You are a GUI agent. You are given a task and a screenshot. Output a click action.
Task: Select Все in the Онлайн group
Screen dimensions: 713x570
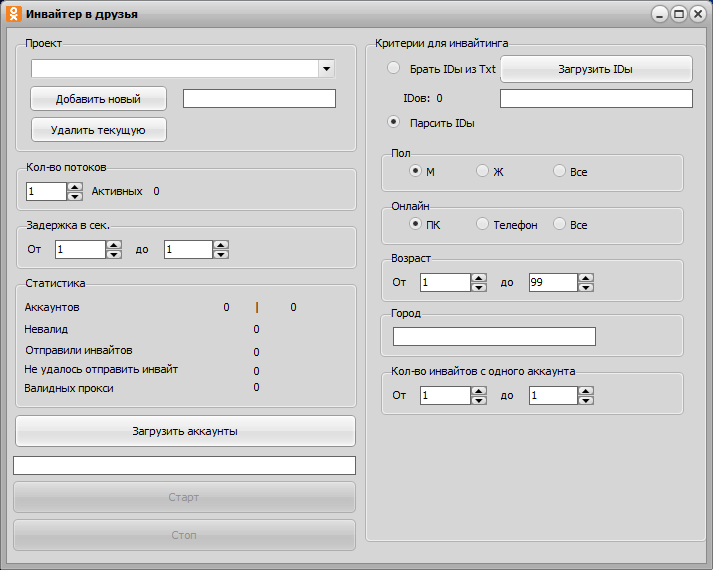coord(559,224)
